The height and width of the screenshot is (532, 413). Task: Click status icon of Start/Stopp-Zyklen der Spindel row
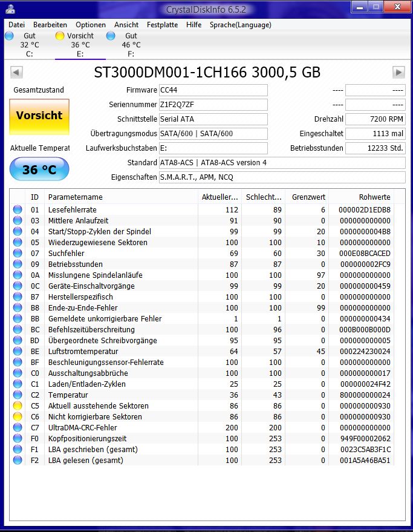(x=18, y=231)
